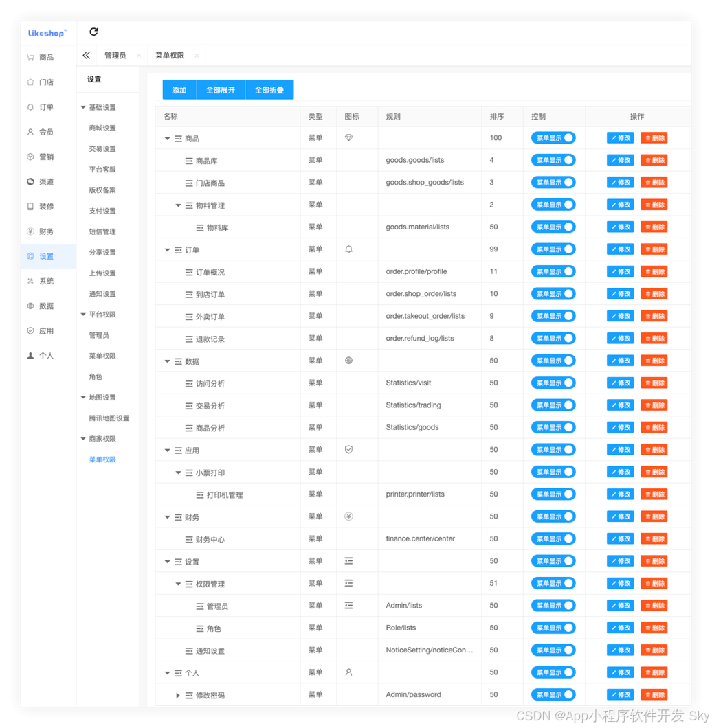The height and width of the screenshot is (728, 712).
Task: Collapse the 物料管理 tree row
Action: pos(178,205)
